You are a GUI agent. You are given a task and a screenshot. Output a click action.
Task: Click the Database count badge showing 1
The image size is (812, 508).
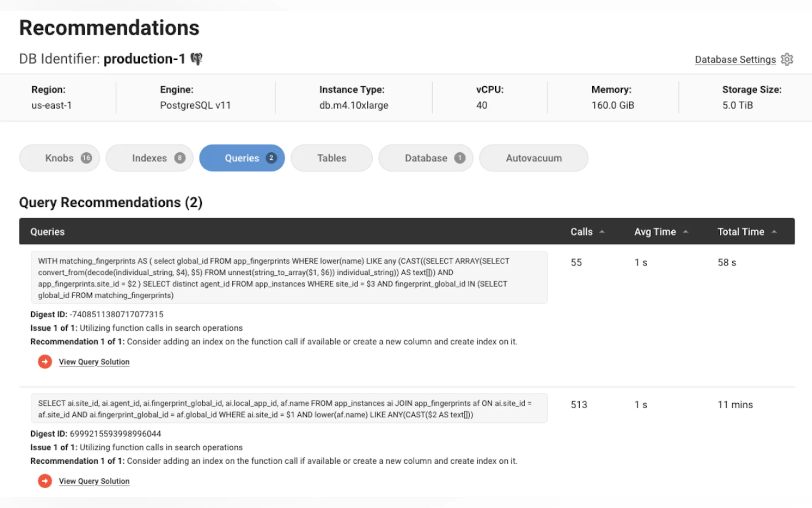tap(459, 158)
